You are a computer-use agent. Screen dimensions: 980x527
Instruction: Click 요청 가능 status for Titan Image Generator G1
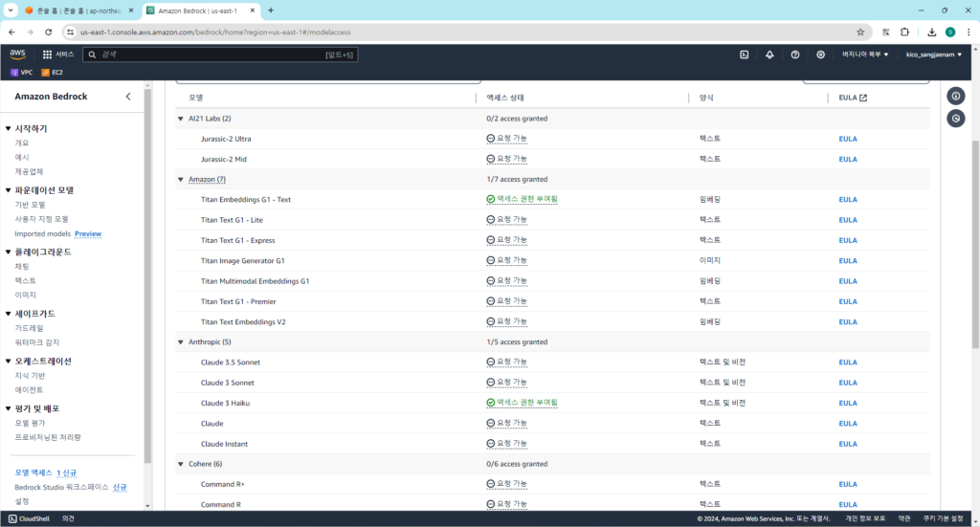[506, 260]
